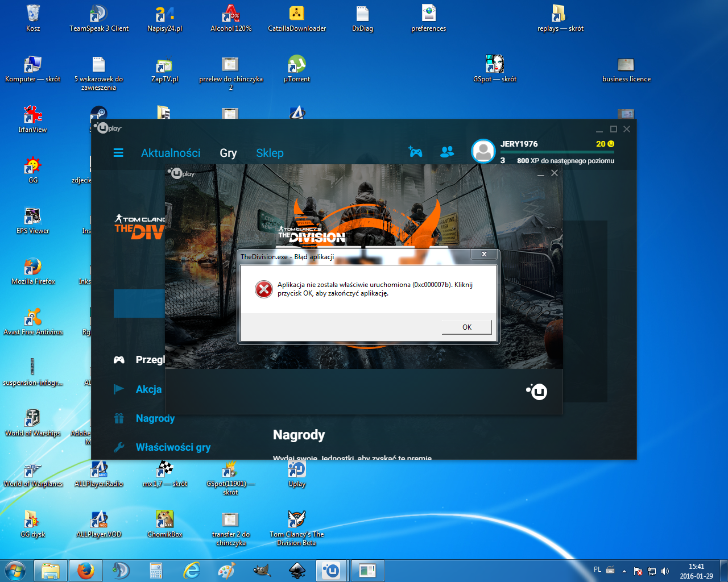Select Akcja in the Uplay game sidebar
Viewport: 728px width, 582px height.
click(148, 389)
